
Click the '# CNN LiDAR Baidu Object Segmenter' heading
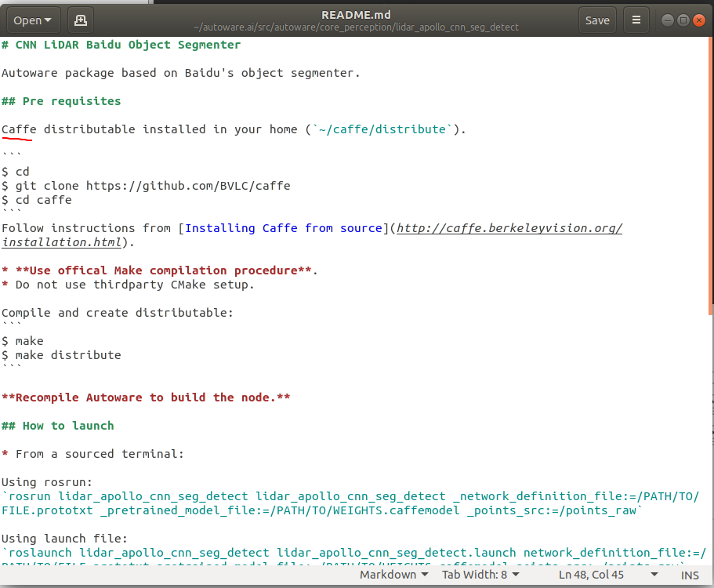coord(121,45)
